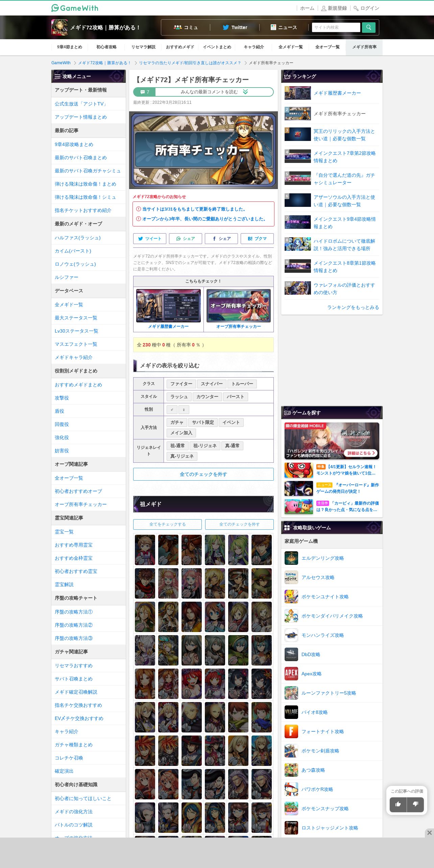
Task: Open the DbD攻略 icon
Action: pyautogui.click(x=291, y=654)
